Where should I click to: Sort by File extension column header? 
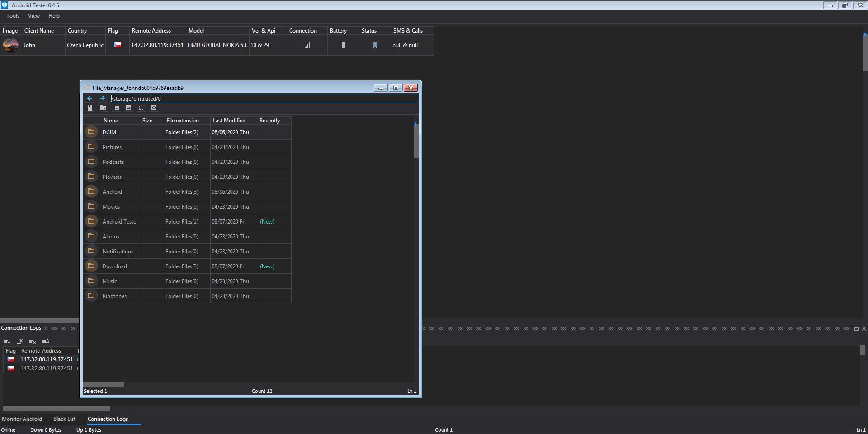click(187, 121)
